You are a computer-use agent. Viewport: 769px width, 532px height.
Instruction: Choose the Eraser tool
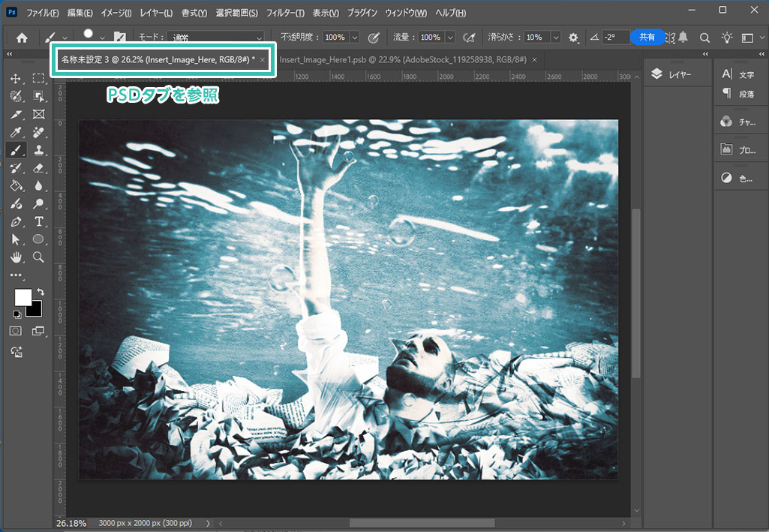pyautogui.click(x=39, y=168)
